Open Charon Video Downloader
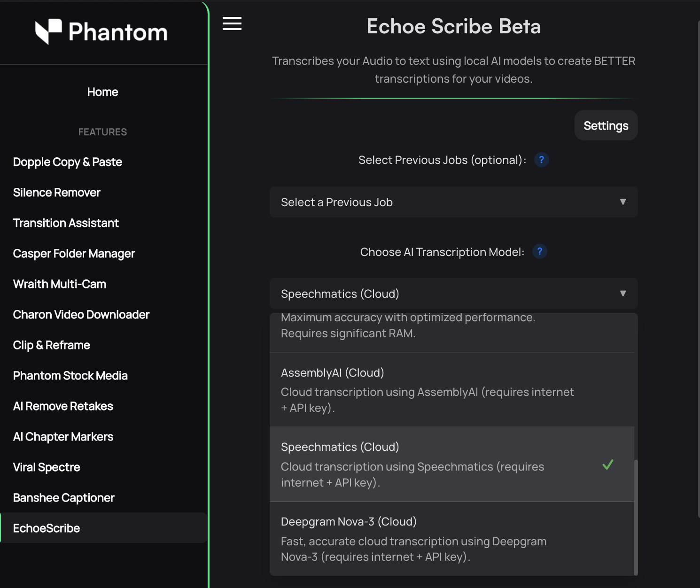The width and height of the screenshot is (700, 588). coord(81,315)
